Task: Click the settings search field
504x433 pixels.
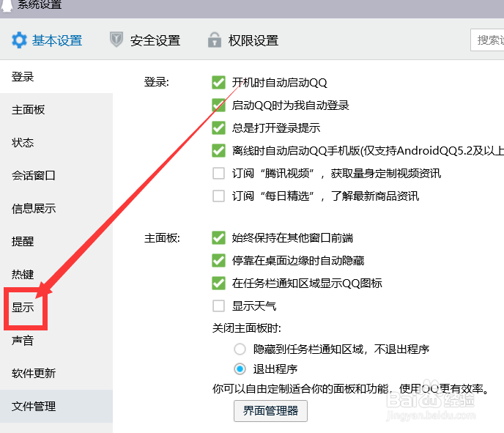Action: pos(487,40)
